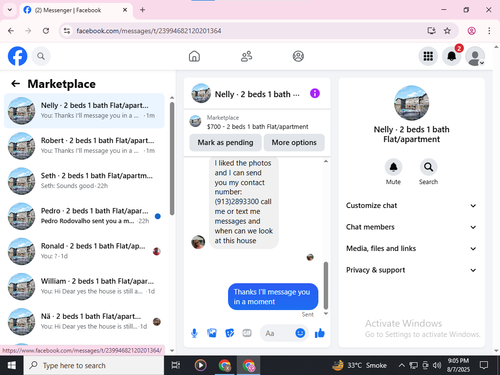Click the site information icon in address bar
Screen dimensions: 500x375
click(67, 31)
